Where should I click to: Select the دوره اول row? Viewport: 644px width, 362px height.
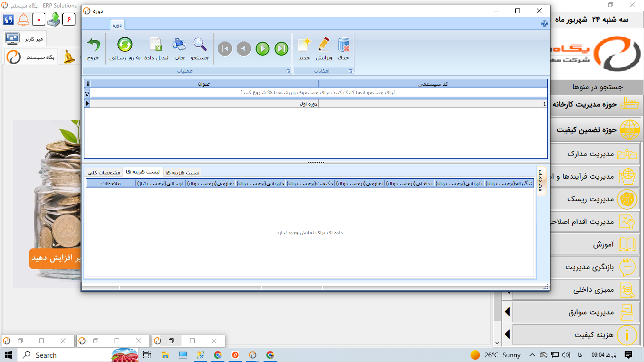[x=316, y=104]
